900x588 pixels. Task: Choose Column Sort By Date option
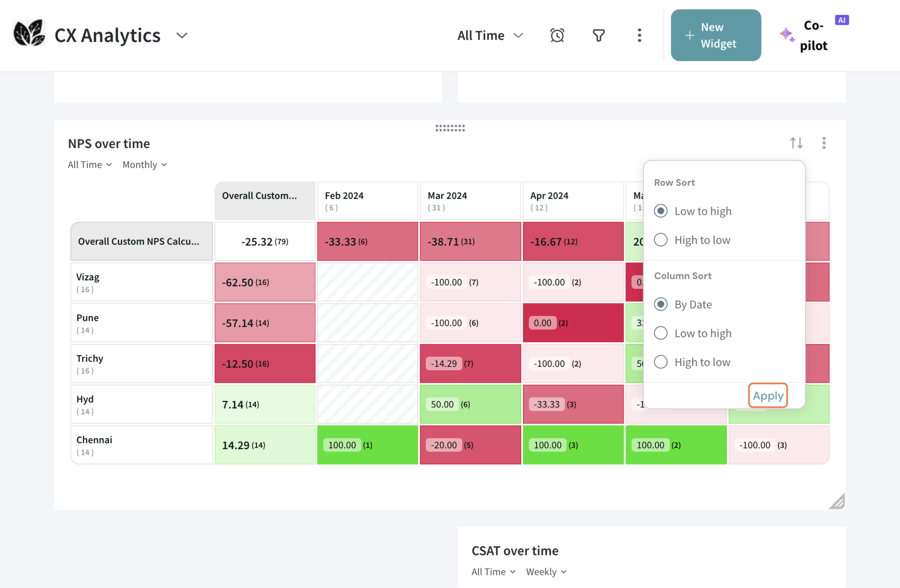coord(660,304)
